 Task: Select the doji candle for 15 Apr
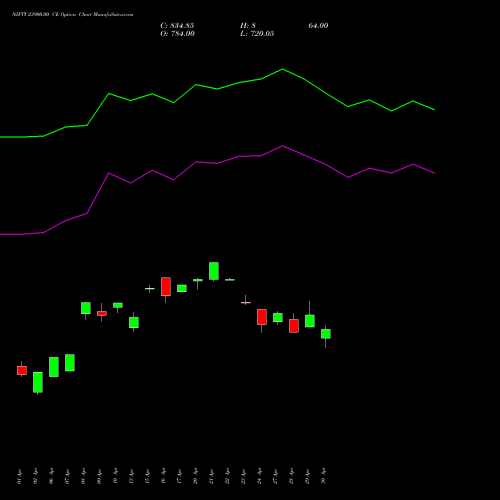coord(150,288)
